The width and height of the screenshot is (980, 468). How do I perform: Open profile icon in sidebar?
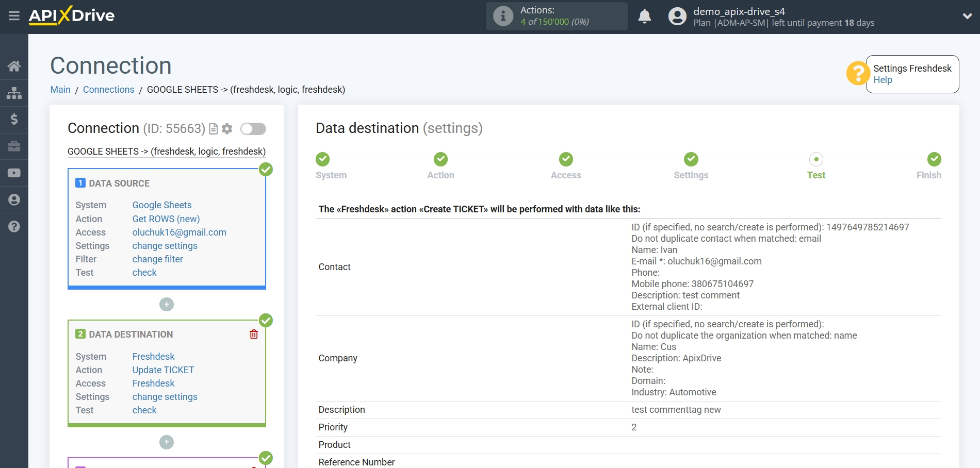pyautogui.click(x=14, y=200)
